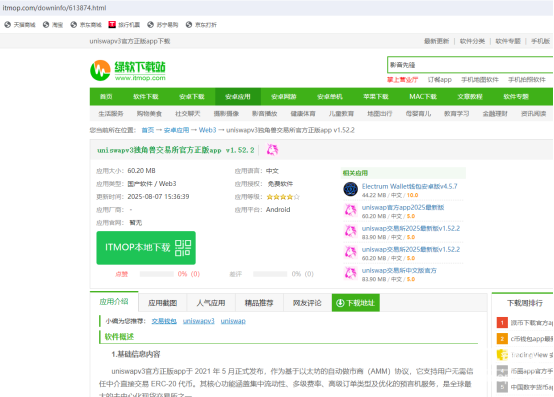
Task: Switch to the 应用截图 tab
Action: tap(163, 303)
